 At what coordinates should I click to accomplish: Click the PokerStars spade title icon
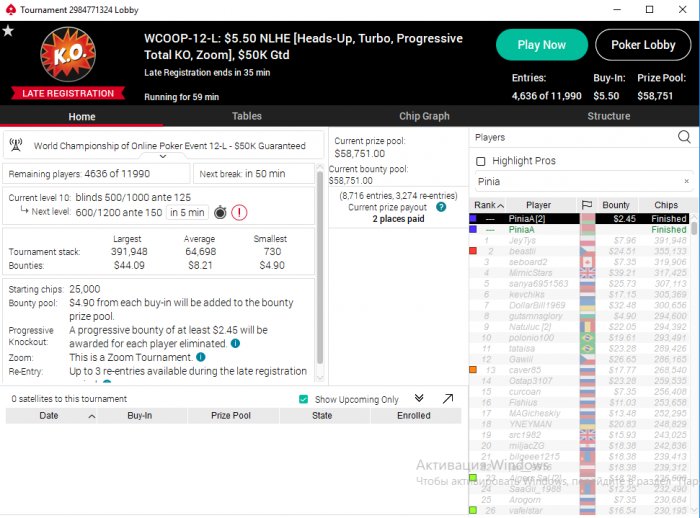[10, 9]
